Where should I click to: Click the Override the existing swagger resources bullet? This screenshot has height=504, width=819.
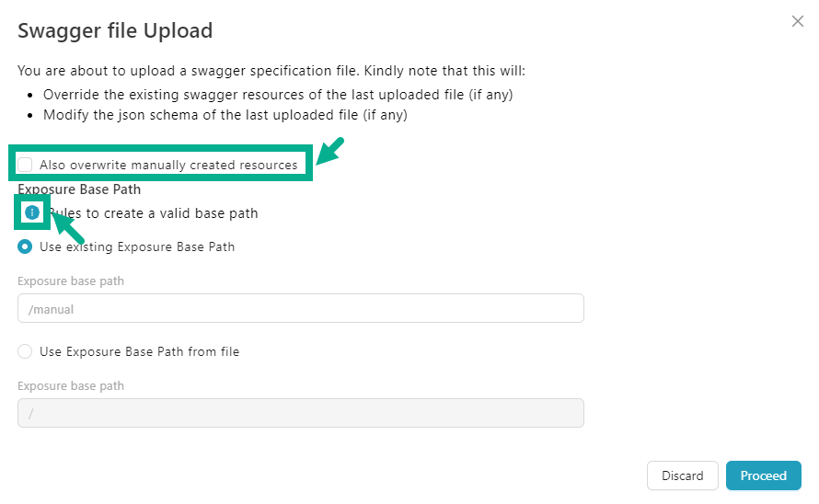pos(277,95)
